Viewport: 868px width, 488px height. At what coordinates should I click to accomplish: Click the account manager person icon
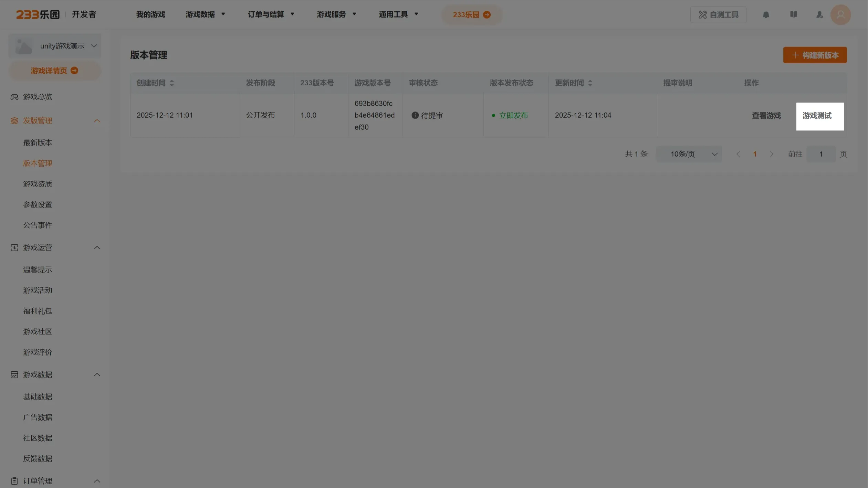[819, 15]
